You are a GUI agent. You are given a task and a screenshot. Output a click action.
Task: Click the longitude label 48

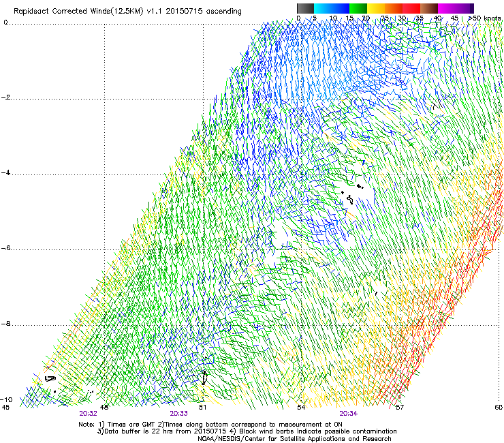pos(104,408)
